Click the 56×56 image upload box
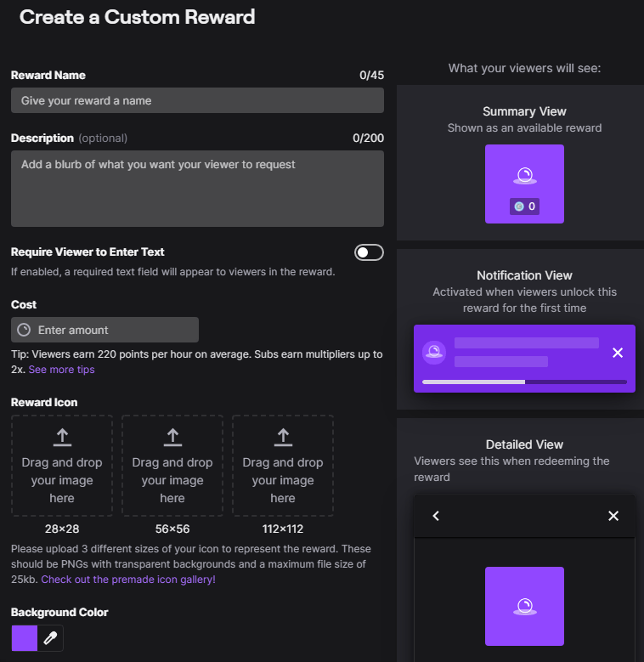Image resolution: width=644 pixels, height=662 pixels. (172, 465)
